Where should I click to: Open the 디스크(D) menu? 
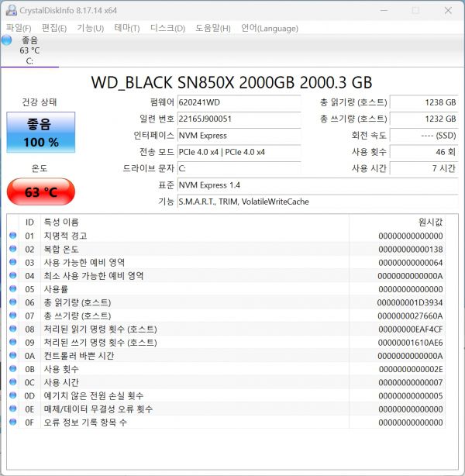click(x=167, y=28)
